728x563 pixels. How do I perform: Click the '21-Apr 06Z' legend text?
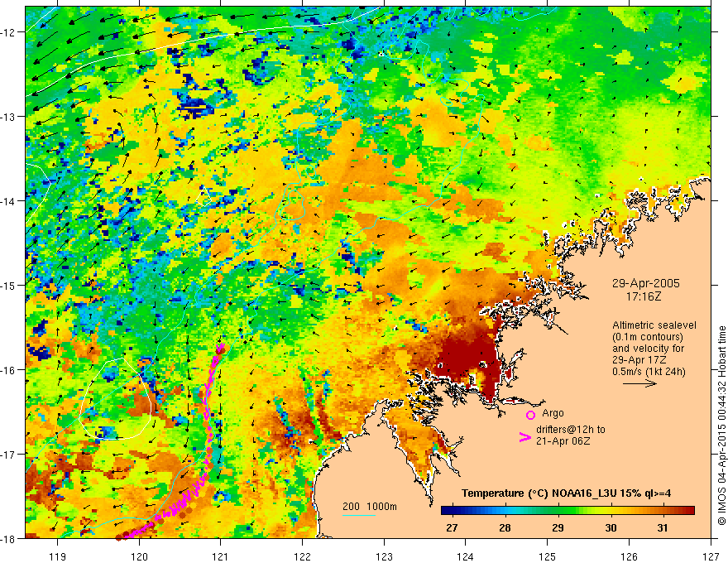point(563,440)
